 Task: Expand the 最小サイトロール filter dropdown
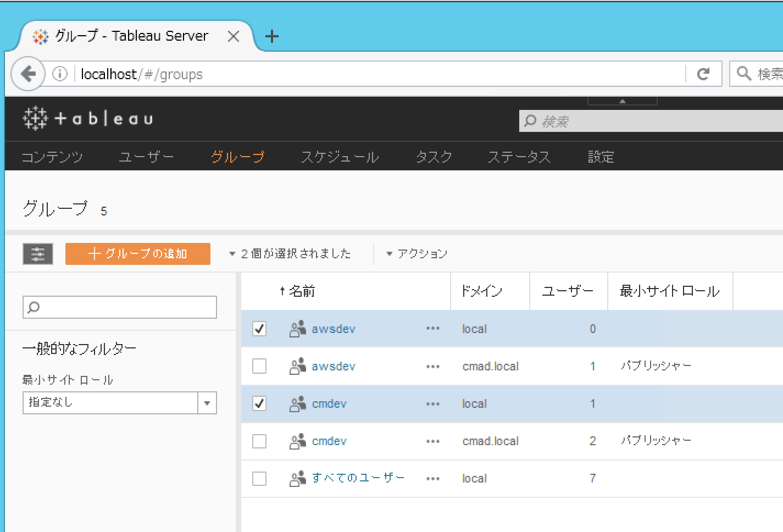[207, 403]
